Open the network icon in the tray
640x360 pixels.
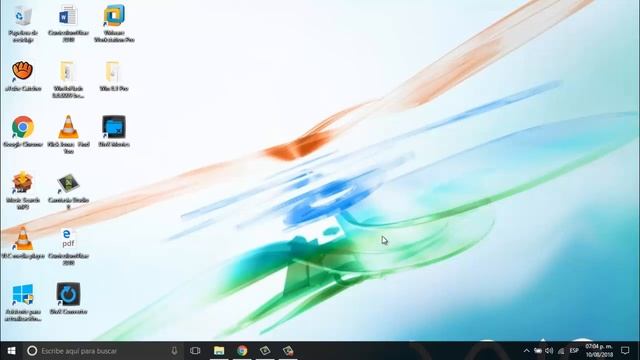tap(561, 351)
